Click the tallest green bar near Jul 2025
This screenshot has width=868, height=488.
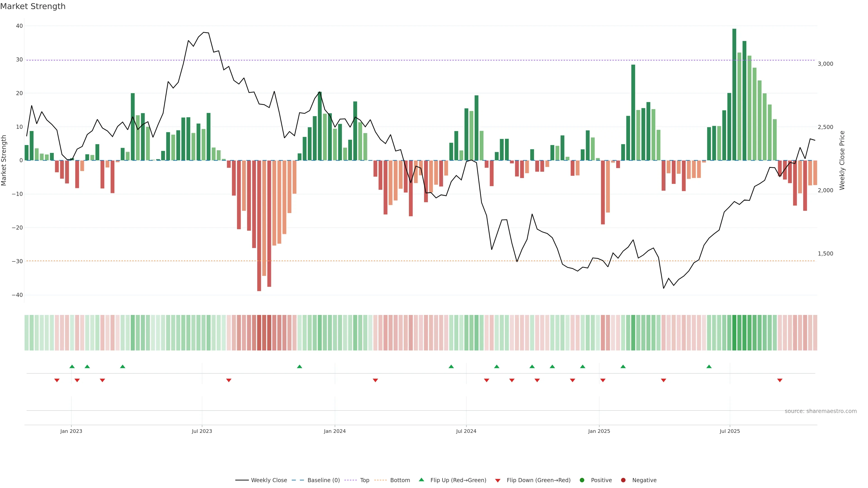click(734, 94)
